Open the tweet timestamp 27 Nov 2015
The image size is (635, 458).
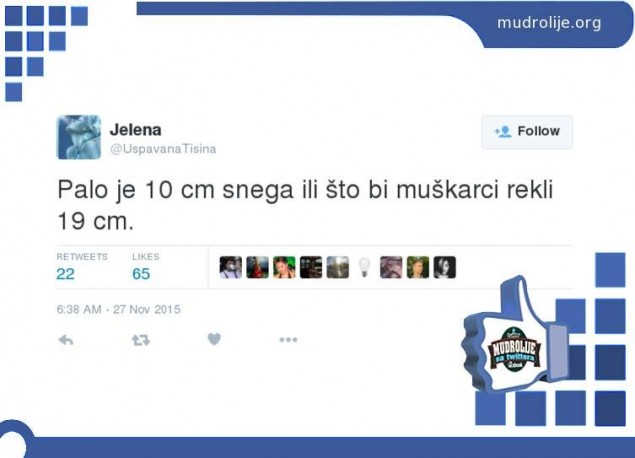tap(118, 309)
